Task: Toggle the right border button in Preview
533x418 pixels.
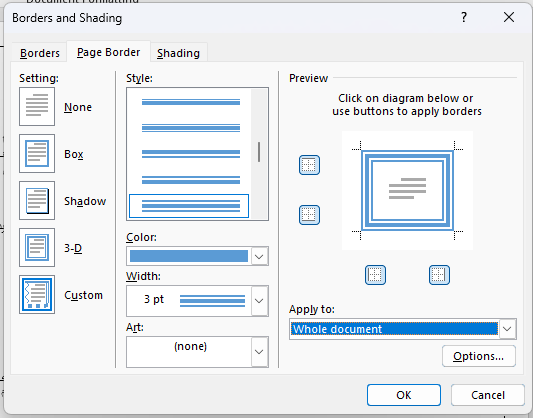Action: coord(439,275)
